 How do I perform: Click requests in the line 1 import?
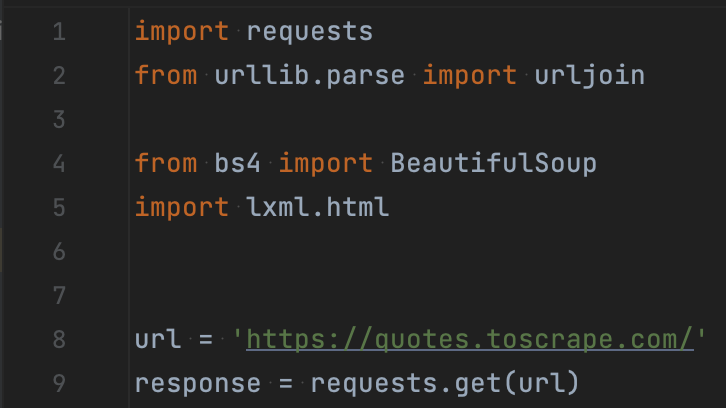pos(310,32)
